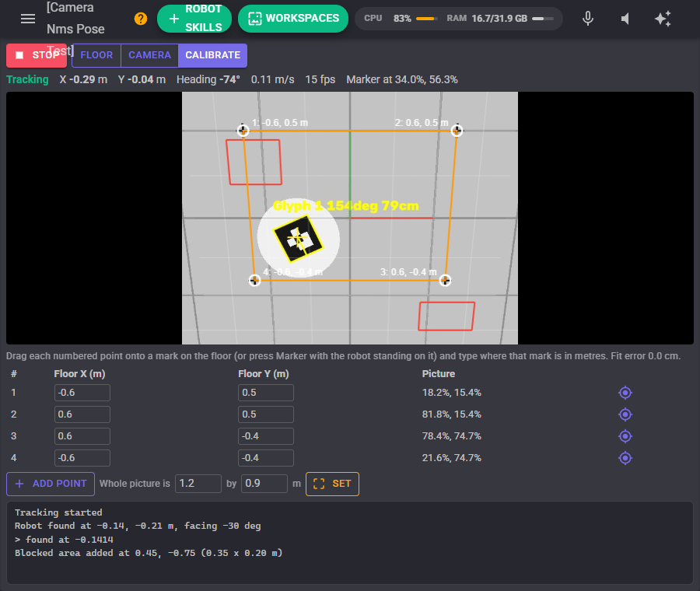Click the X -0.29 m position readout
Image resolution: width=700 pixels, height=591 pixels.
(83, 79)
